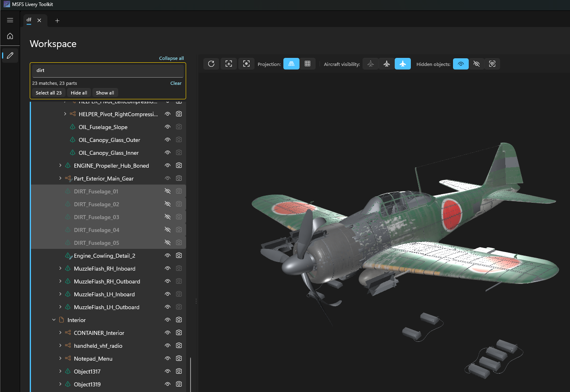Image resolution: width=570 pixels, height=392 pixels.
Task: Unhide DIRT_Fuselage_03 using eye icon
Action: click(168, 217)
